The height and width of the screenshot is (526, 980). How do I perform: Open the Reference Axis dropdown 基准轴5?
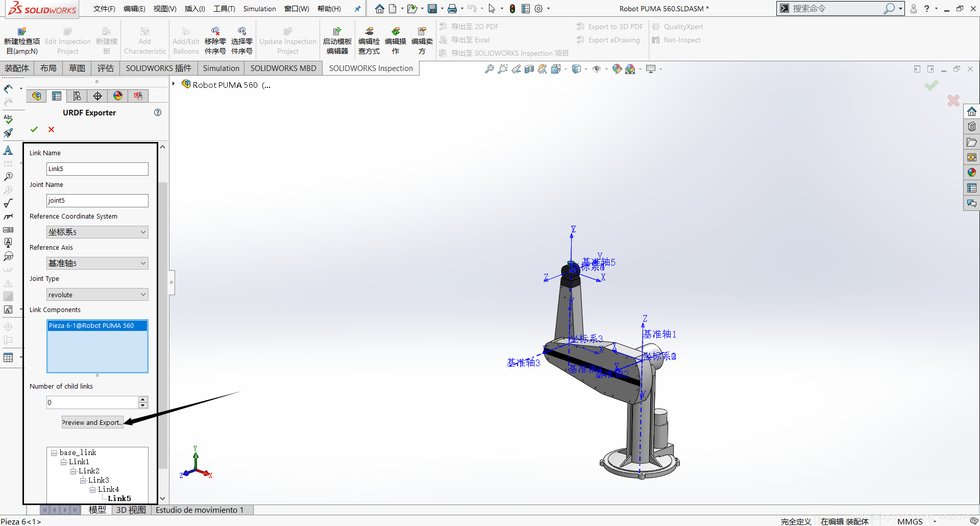97,263
